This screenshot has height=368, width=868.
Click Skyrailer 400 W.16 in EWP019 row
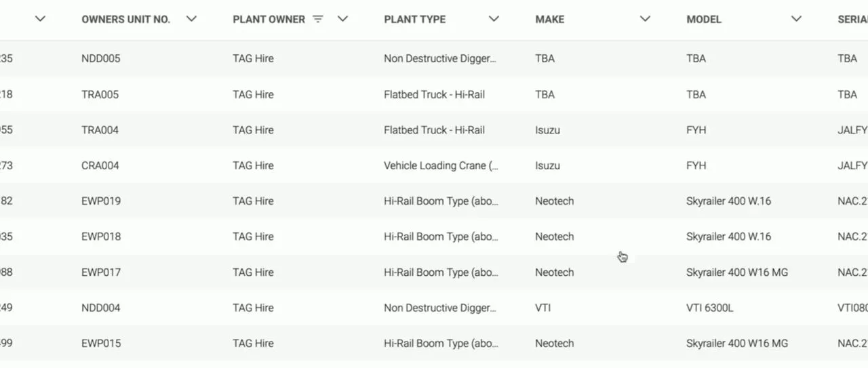pos(728,201)
